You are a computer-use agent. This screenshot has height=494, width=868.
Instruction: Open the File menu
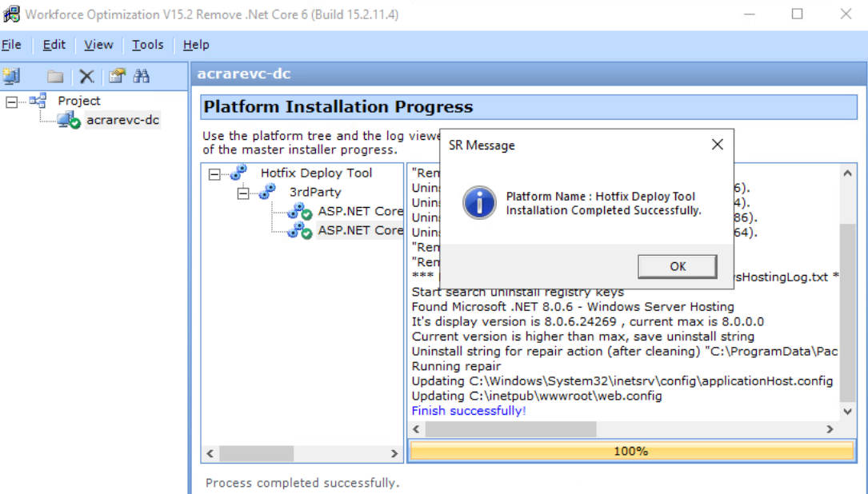coord(11,45)
